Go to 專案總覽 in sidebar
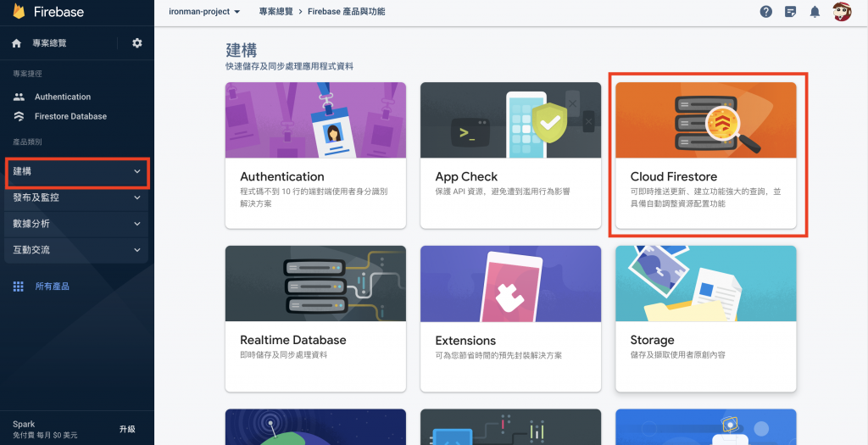This screenshot has height=445, width=868. 50,43
